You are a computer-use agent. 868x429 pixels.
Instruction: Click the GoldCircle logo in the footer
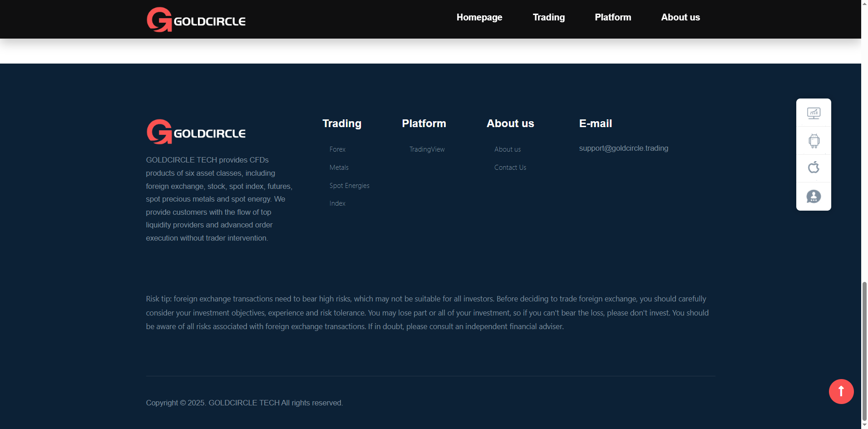click(196, 132)
